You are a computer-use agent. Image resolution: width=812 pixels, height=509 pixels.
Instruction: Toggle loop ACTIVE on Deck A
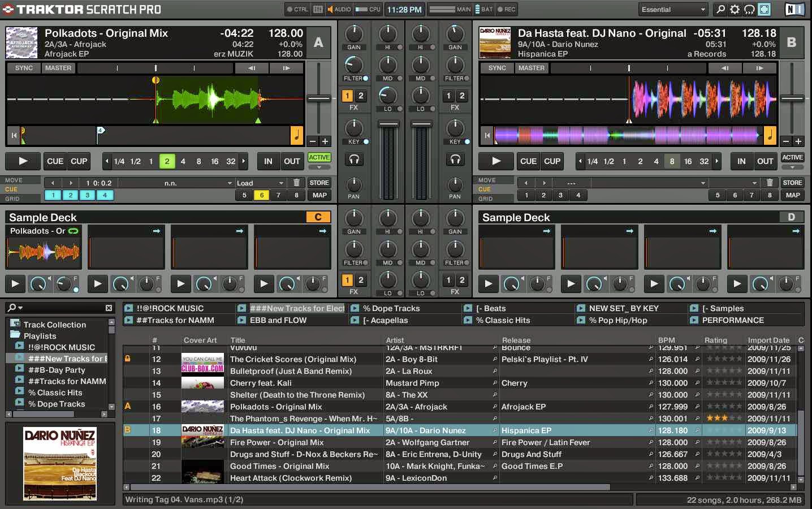coord(319,157)
